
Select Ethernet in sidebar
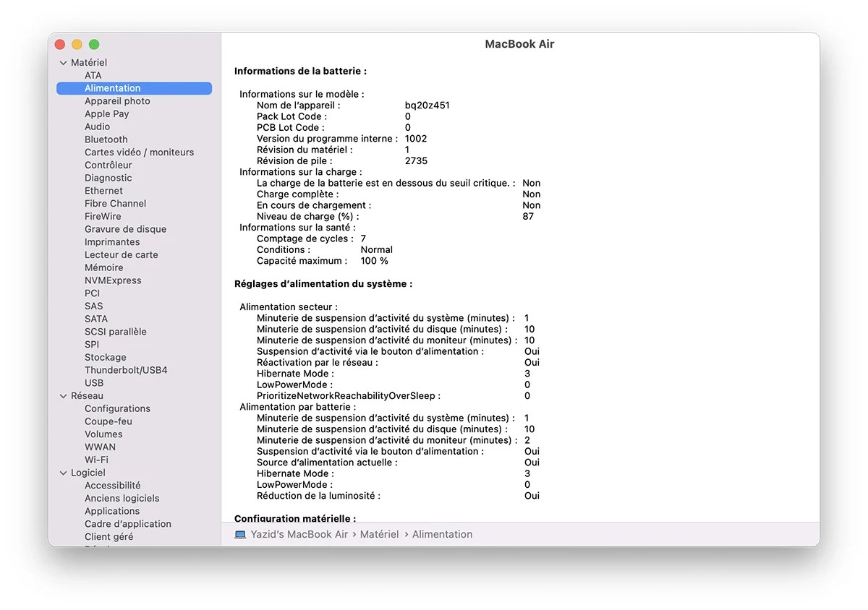103,191
